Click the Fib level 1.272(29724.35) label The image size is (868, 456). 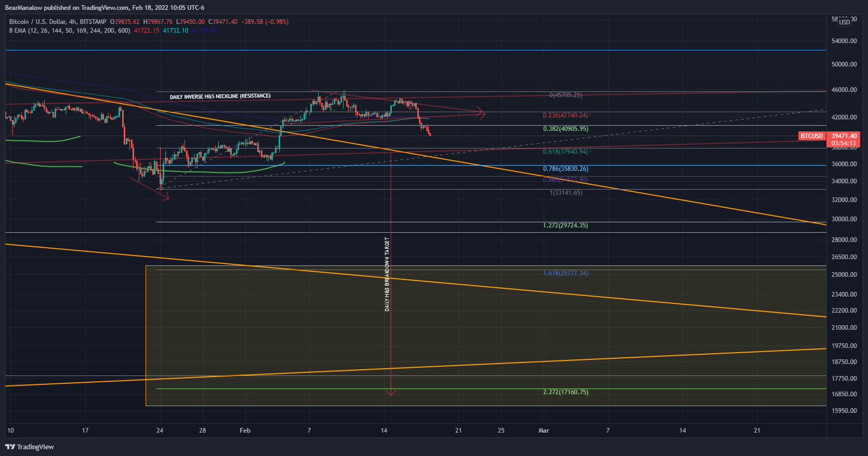(x=565, y=225)
